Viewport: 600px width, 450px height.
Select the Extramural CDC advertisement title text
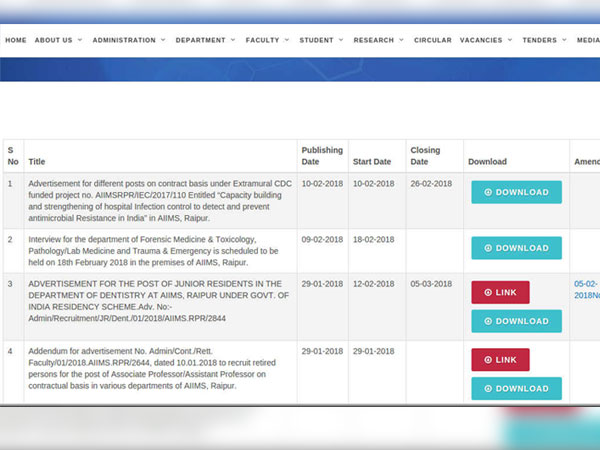160,201
